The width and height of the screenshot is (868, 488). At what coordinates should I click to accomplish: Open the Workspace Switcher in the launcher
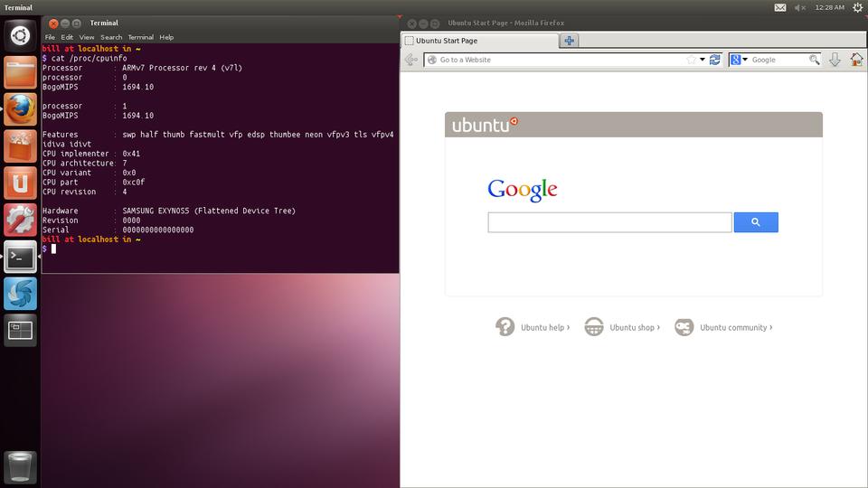[x=20, y=331]
